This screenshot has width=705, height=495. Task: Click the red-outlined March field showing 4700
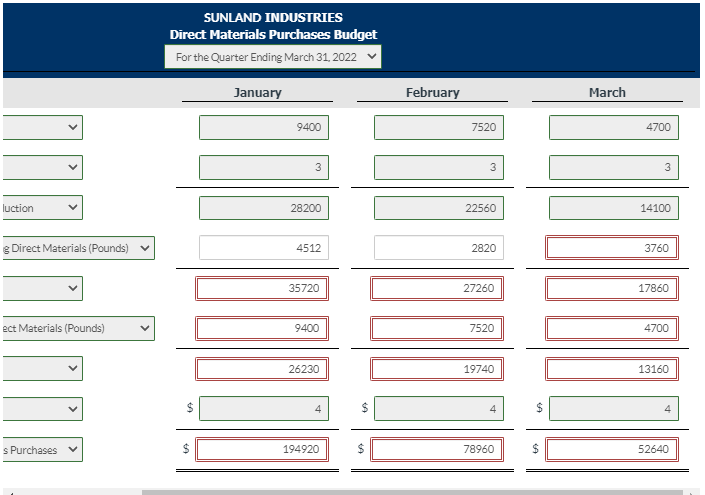(x=612, y=328)
